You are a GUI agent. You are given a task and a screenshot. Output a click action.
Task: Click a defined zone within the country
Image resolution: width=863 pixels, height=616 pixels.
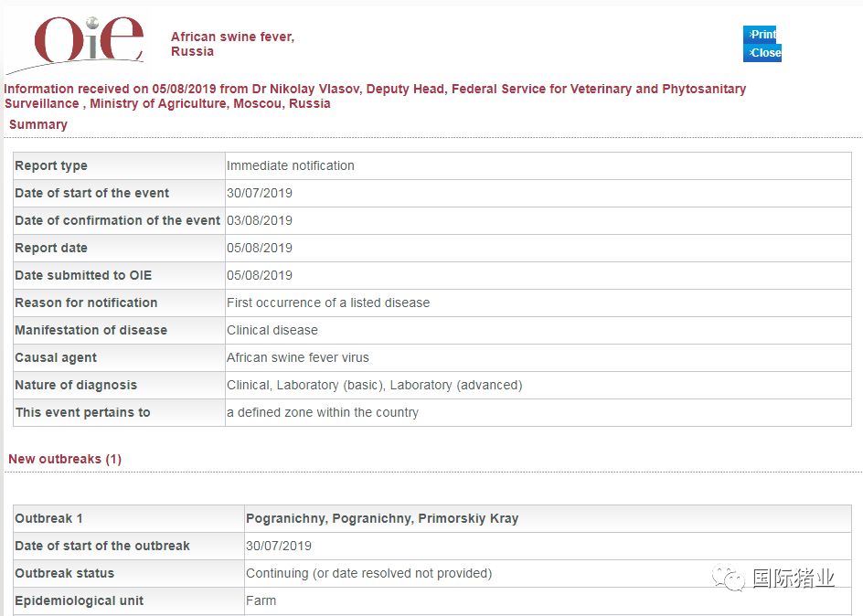[323, 412]
